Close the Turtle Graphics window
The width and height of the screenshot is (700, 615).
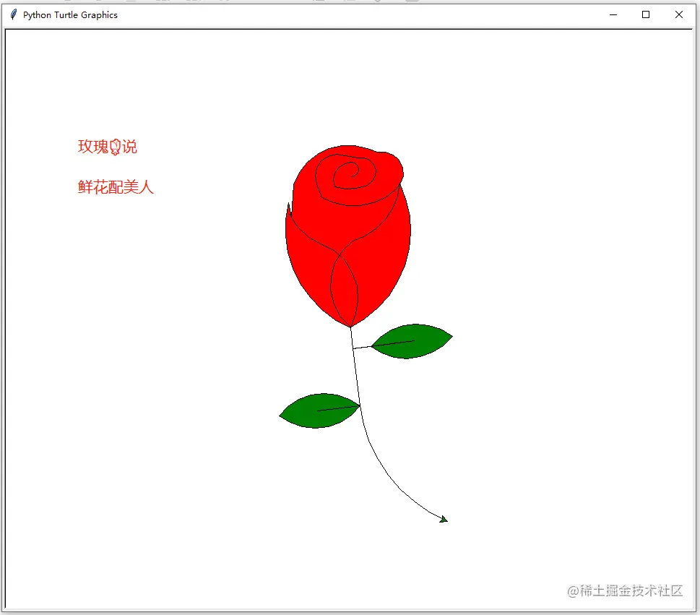[678, 14]
